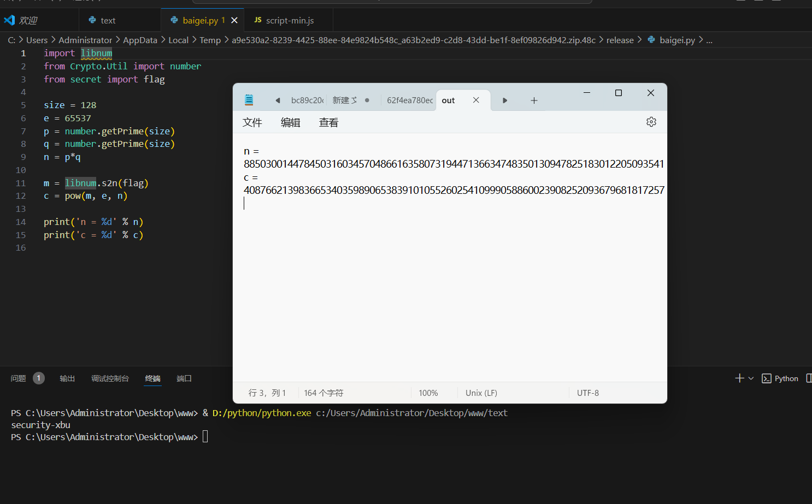
Task: Switch to the 新建 Notepad tab
Action: point(345,100)
